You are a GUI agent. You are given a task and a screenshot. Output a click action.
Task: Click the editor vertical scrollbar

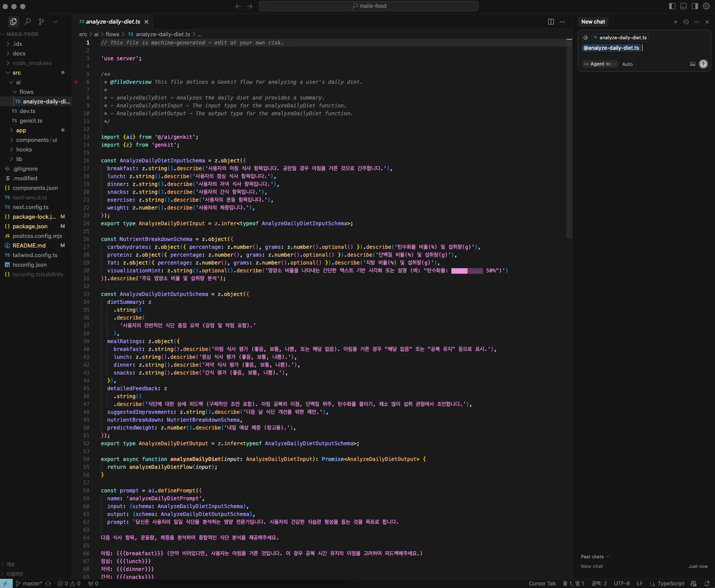coord(569,140)
